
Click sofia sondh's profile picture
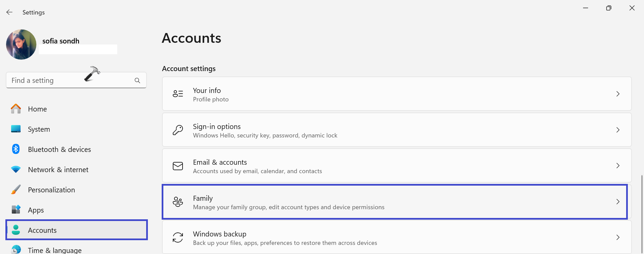coord(21,44)
